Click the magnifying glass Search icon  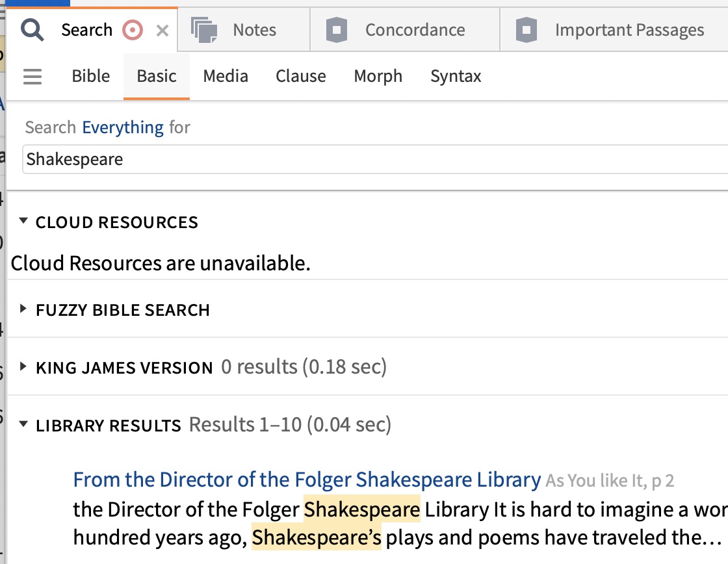point(32,30)
